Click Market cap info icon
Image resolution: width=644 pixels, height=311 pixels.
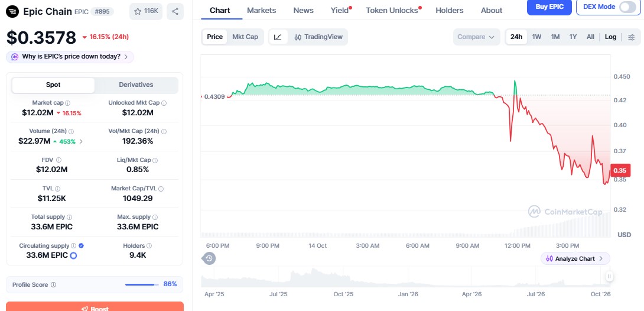[68, 103]
